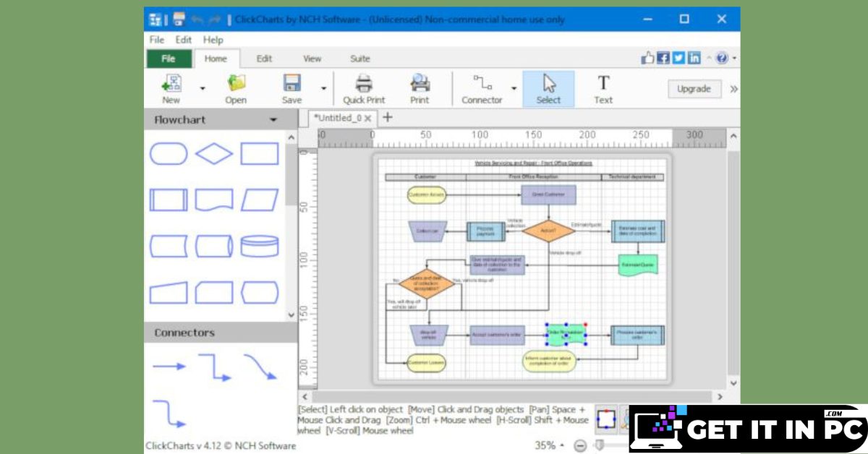Click the shapes panel vertical scrollbar
The image size is (868, 454).
[292, 174]
